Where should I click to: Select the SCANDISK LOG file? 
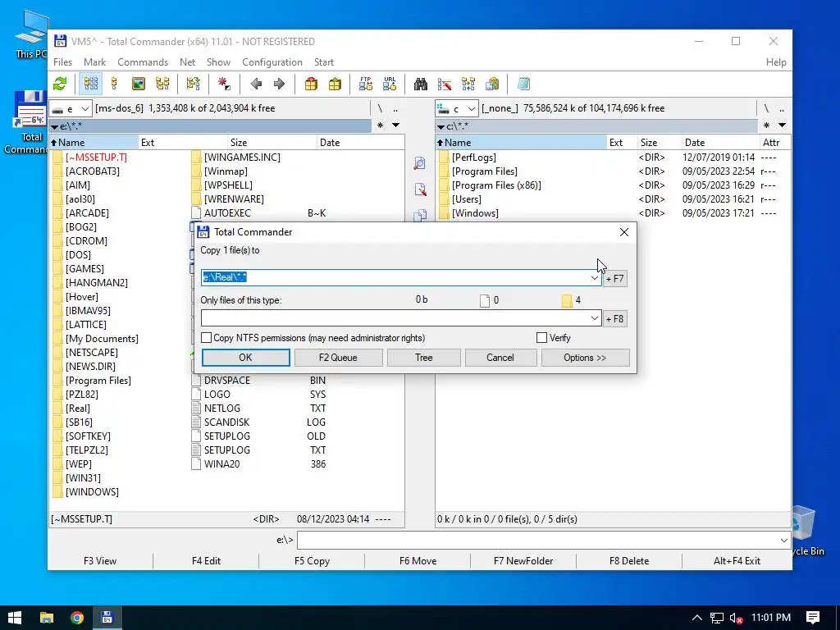coord(258,422)
